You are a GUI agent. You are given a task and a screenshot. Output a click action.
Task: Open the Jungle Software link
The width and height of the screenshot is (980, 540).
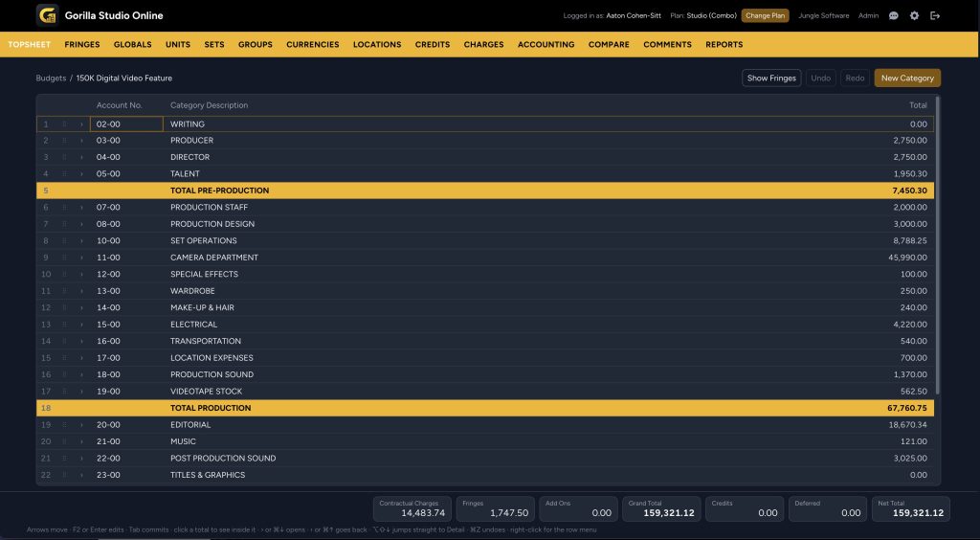[x=824, y=15]
